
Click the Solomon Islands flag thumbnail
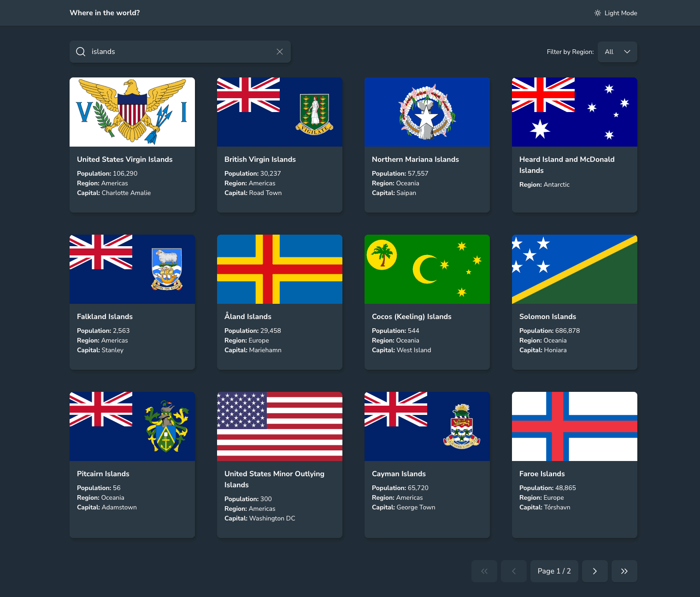click(x=574, y=269)
